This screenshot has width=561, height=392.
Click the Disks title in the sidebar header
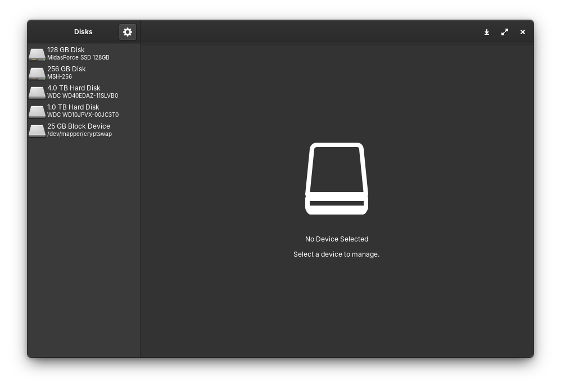click(x=83, y=32)
